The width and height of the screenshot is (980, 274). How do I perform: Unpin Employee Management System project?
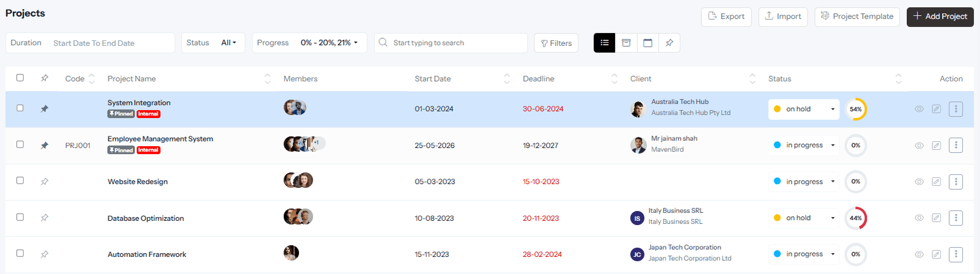point(44,146)
